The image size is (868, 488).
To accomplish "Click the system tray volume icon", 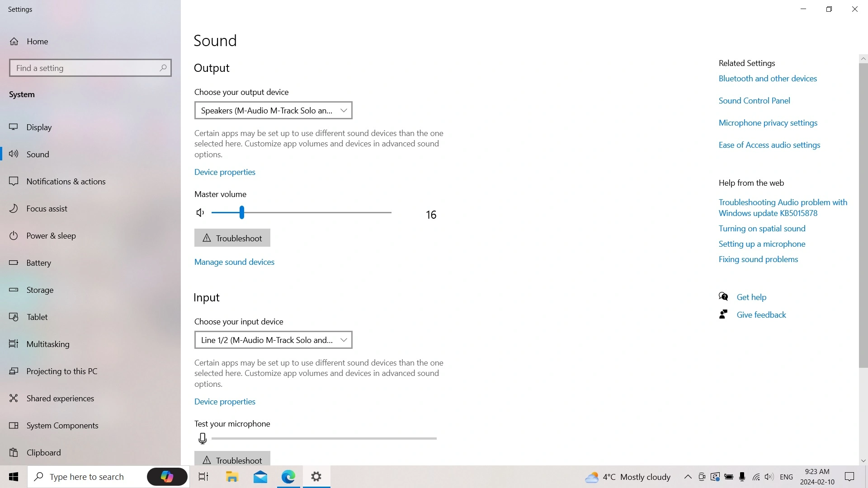I will [x=769, y=477].
